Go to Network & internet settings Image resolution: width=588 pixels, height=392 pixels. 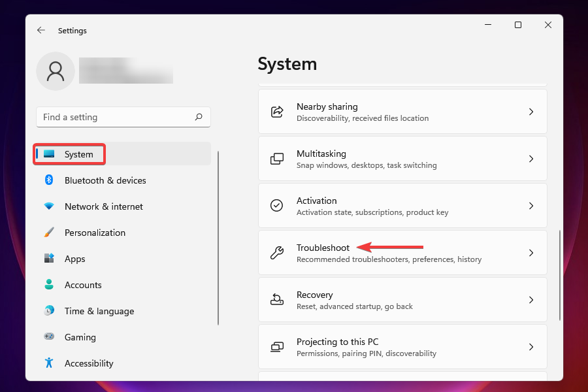click(122, 206)
